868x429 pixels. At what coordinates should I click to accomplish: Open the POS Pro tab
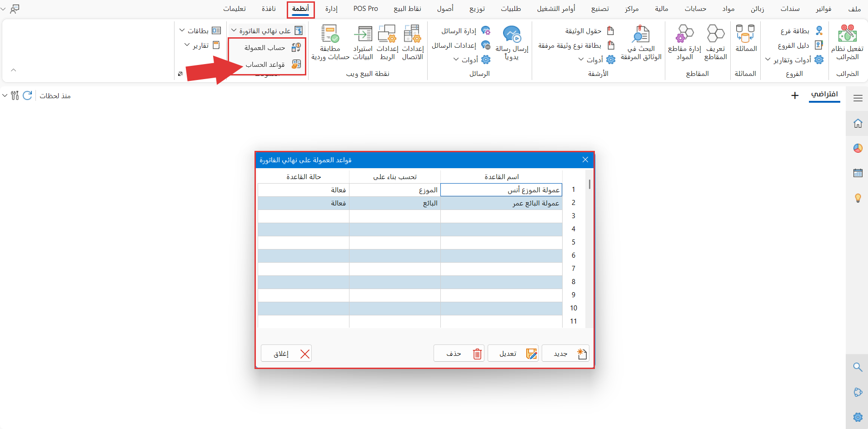tap(366, 9)
